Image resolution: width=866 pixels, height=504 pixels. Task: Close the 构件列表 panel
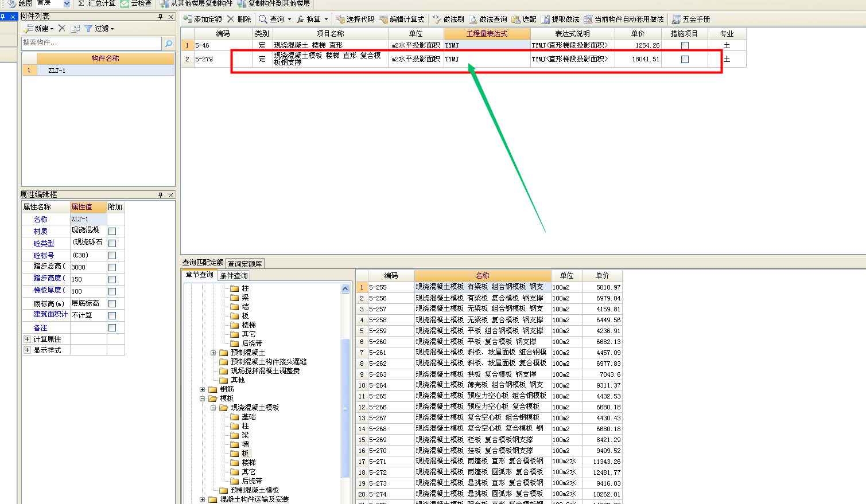pos(170,17)
